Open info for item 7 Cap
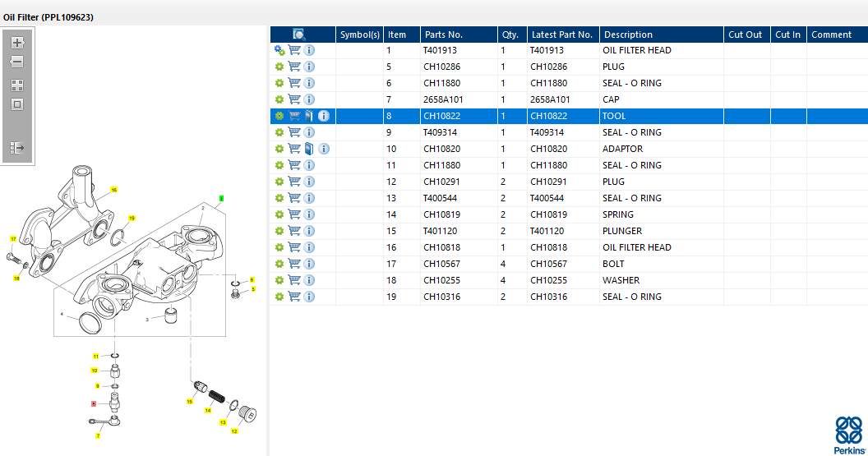The image size is (868, 456). [x=309, y=99]
